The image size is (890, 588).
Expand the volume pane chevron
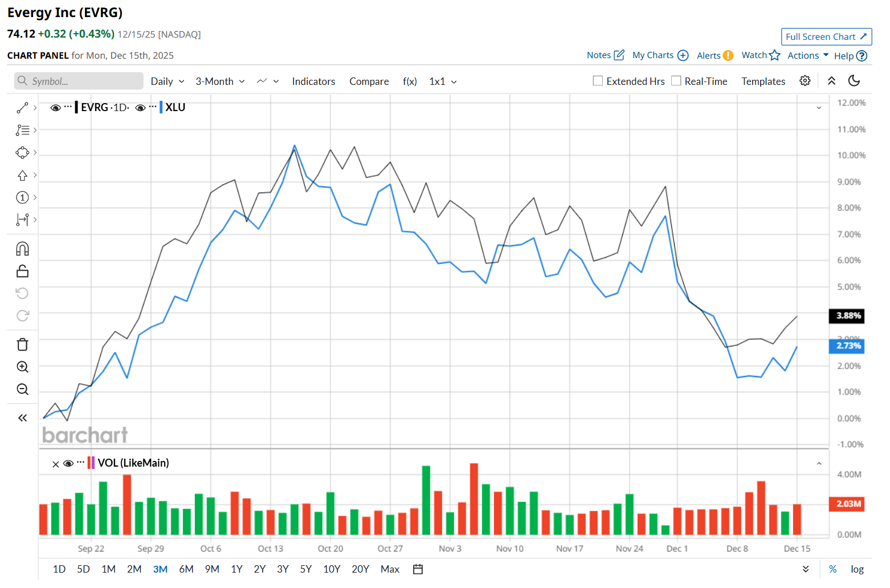819,464
